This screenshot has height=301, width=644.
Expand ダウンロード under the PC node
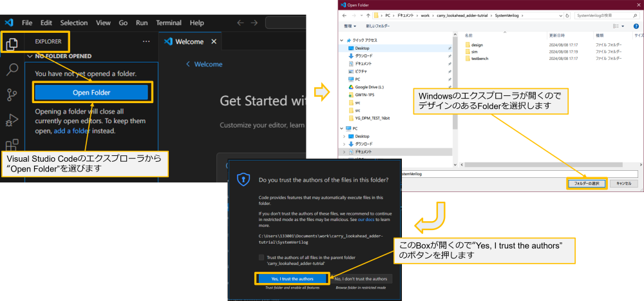click(x=344, y=144)
